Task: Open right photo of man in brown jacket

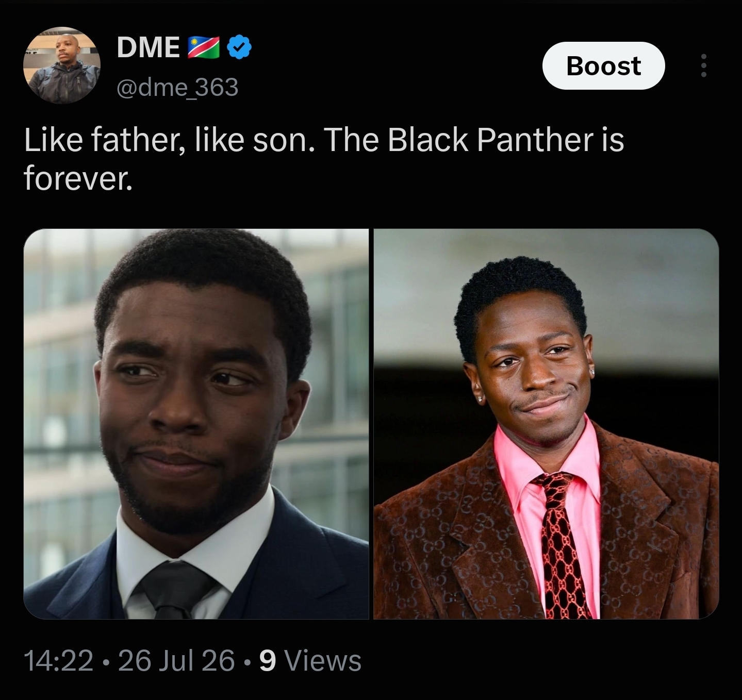Action: click(x=546, y=424)
